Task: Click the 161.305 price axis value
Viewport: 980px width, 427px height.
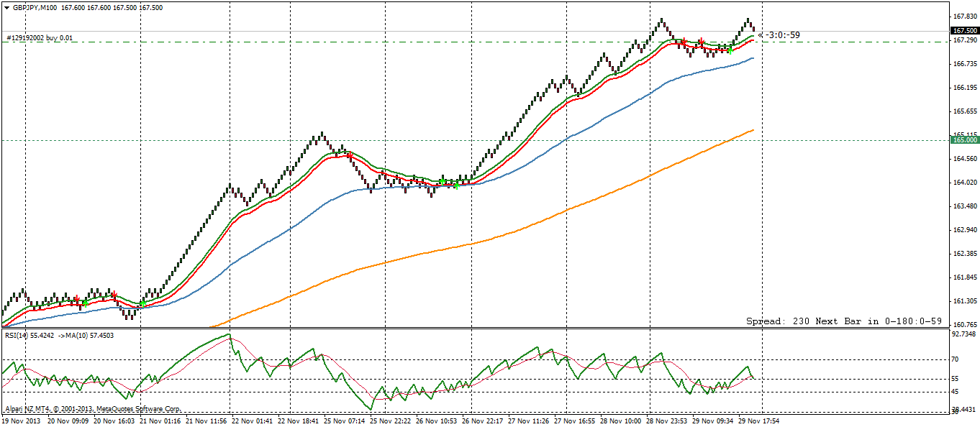Action: pos(964,301)
